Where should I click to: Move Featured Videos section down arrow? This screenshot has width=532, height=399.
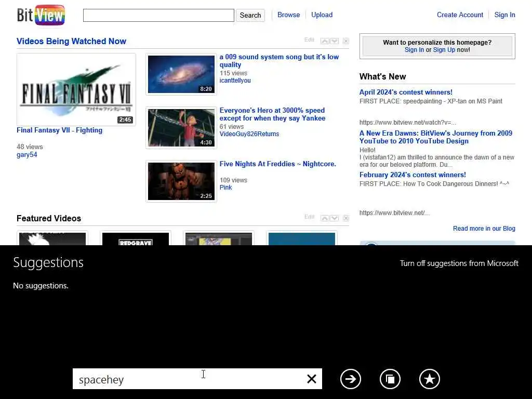point(335,218)
